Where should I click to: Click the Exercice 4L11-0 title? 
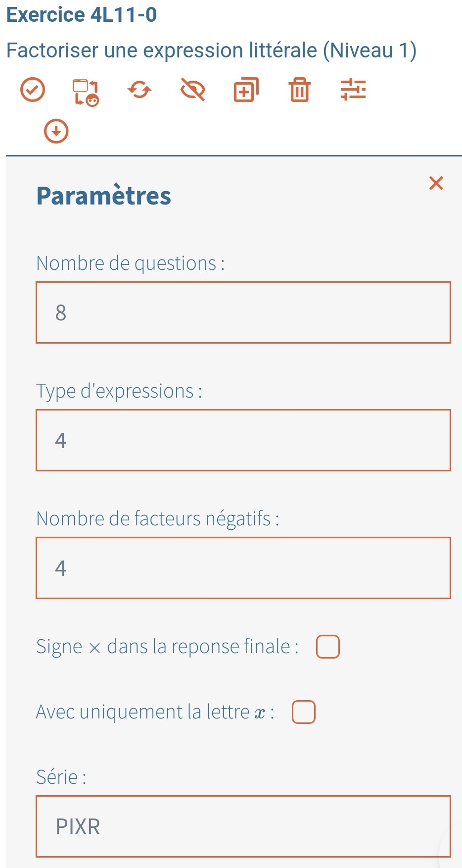tap(82, 14)
